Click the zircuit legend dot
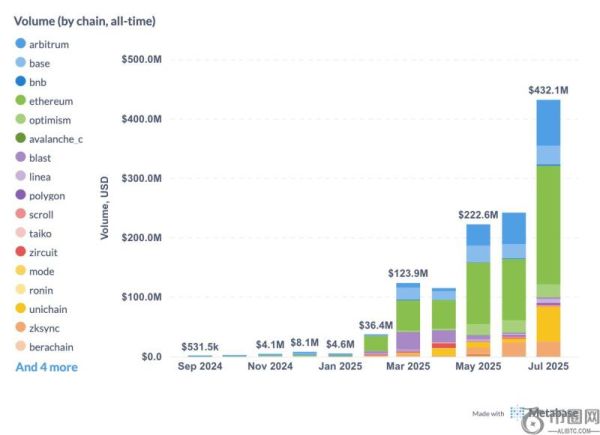 [x=21, y=253]
